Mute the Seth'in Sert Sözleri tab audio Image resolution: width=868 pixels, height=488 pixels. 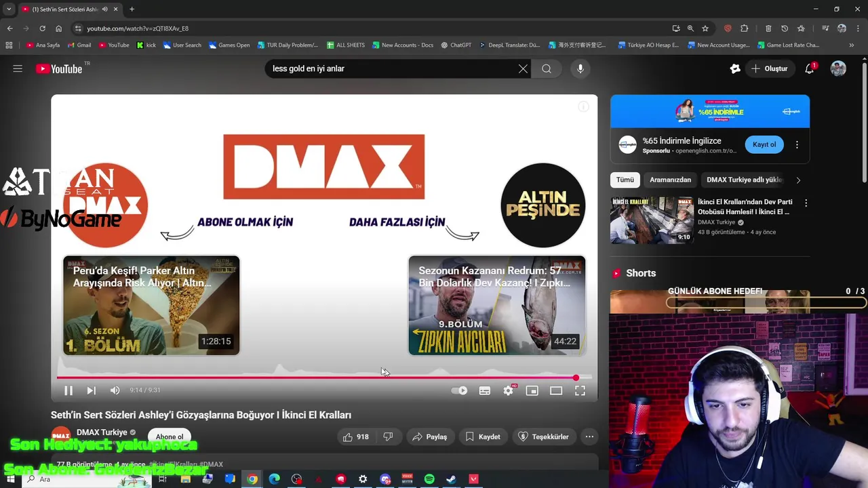[104, 9]
